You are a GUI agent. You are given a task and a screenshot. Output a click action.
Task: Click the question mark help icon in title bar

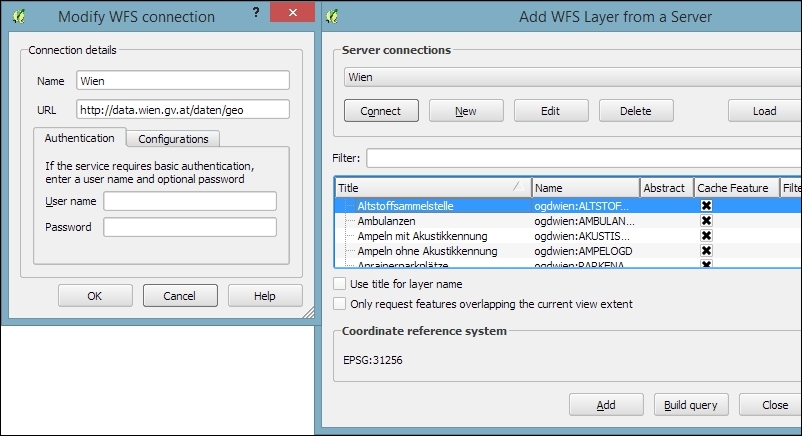pos(256,13)
